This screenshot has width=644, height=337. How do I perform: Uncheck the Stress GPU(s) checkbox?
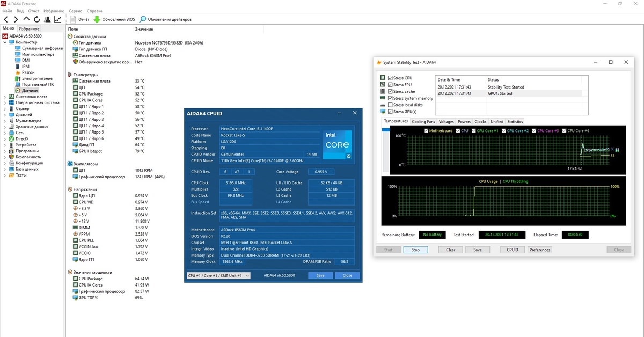(x=390, y=112)
